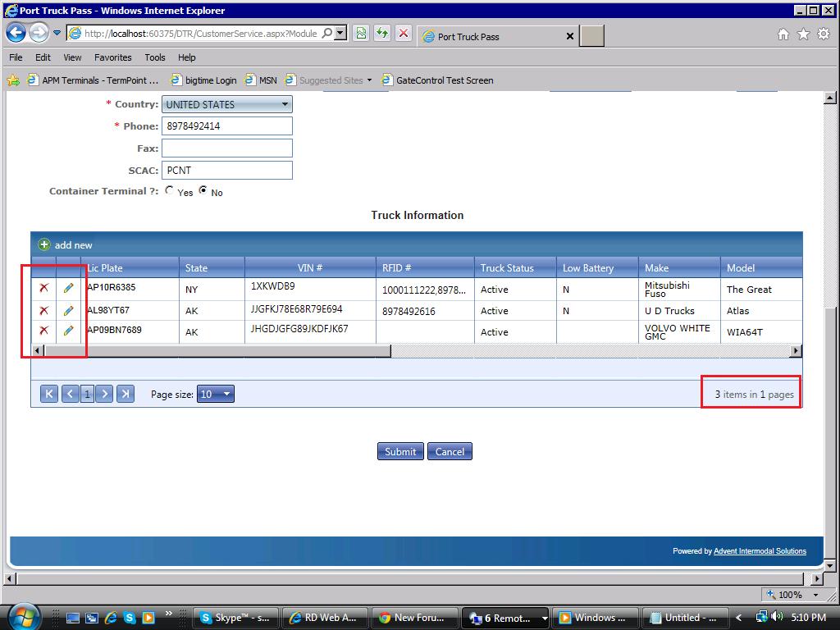
Task: Open Advent Intermodal Solutions link
Action: [760, 550]
